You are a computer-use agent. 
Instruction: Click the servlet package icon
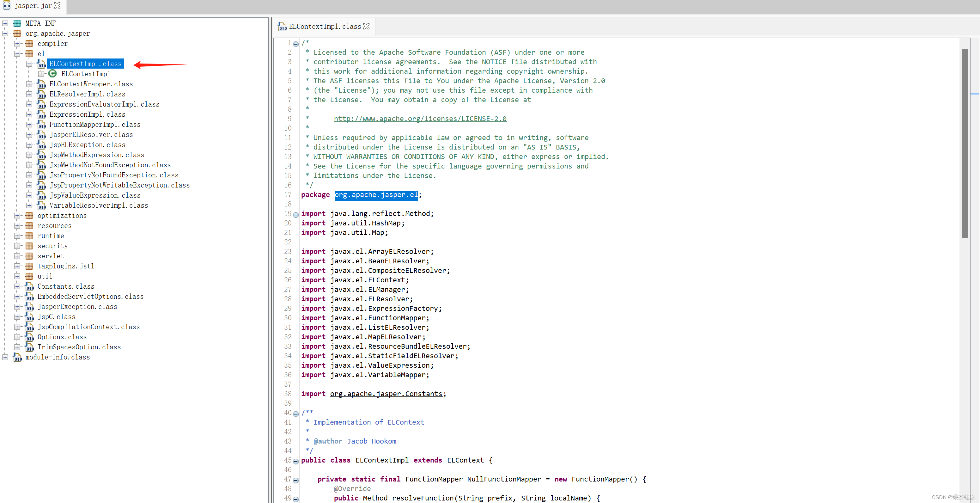[x=29, y=256]
